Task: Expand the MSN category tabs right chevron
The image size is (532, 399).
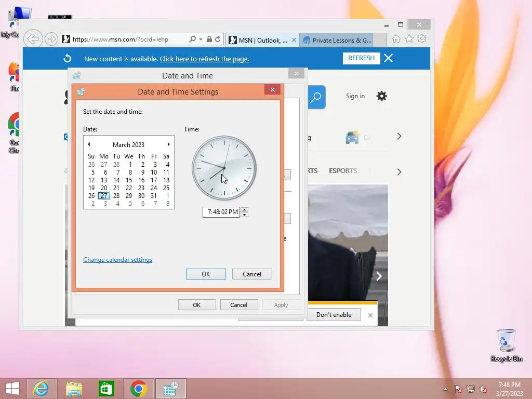Action: tap(399, 172)
